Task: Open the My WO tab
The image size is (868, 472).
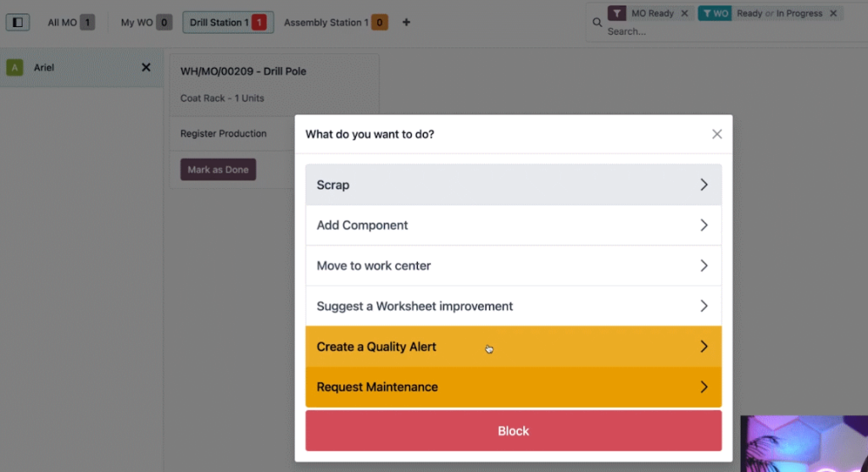Action: (x=146, y=22)
